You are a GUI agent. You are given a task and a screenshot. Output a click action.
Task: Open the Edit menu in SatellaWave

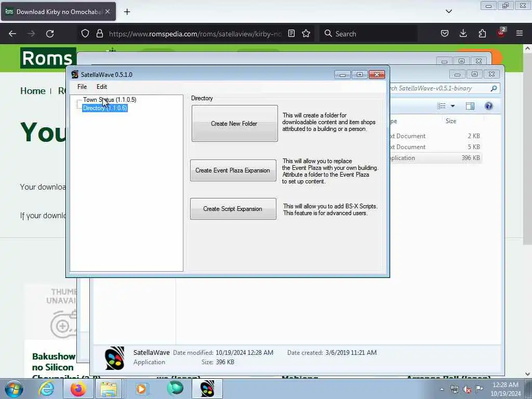pos(101,87)
